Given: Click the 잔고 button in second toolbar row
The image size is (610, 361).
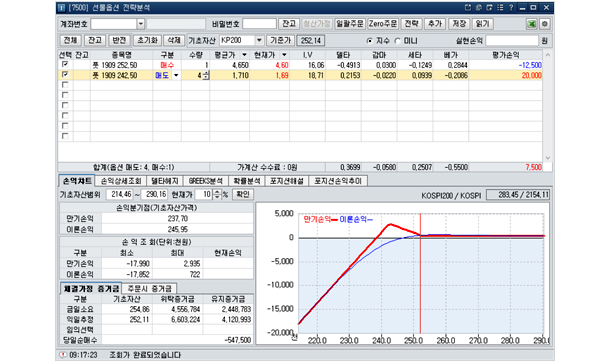Looking at the screenshot, I should [x=95, y=40].
